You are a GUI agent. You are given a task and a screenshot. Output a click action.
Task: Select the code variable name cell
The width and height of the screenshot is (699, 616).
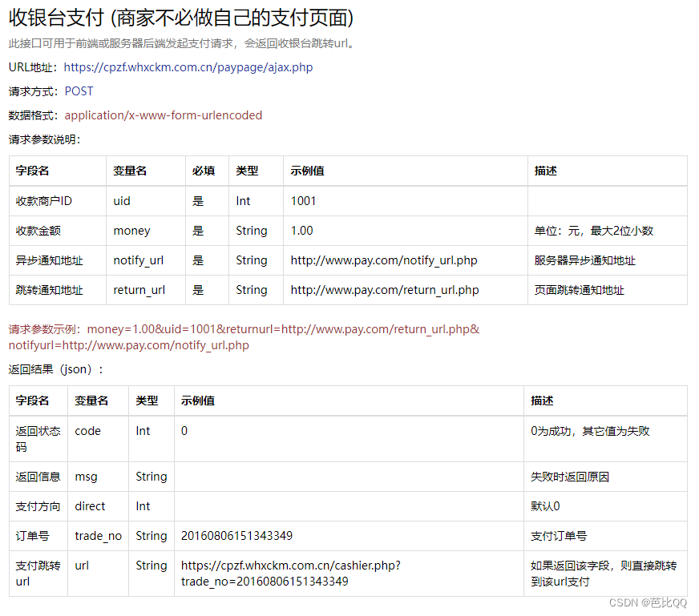[x=98, y=439]
